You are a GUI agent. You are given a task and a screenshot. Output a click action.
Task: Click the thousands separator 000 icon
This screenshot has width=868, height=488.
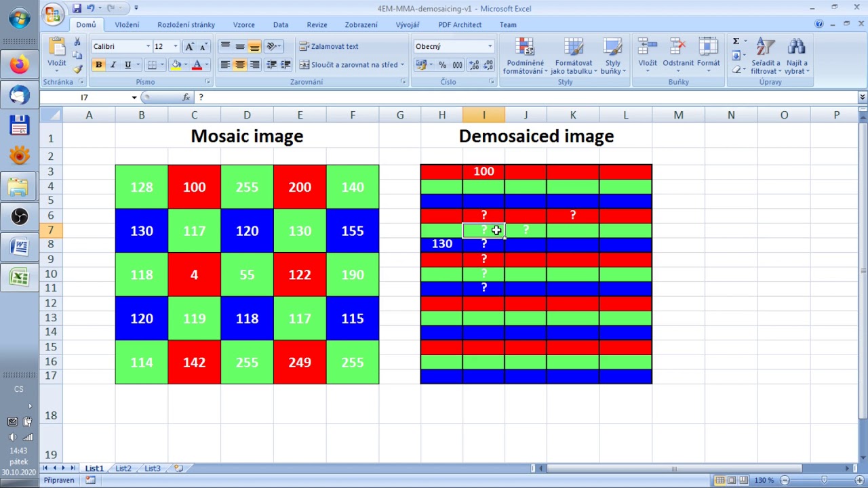point(457,65)
